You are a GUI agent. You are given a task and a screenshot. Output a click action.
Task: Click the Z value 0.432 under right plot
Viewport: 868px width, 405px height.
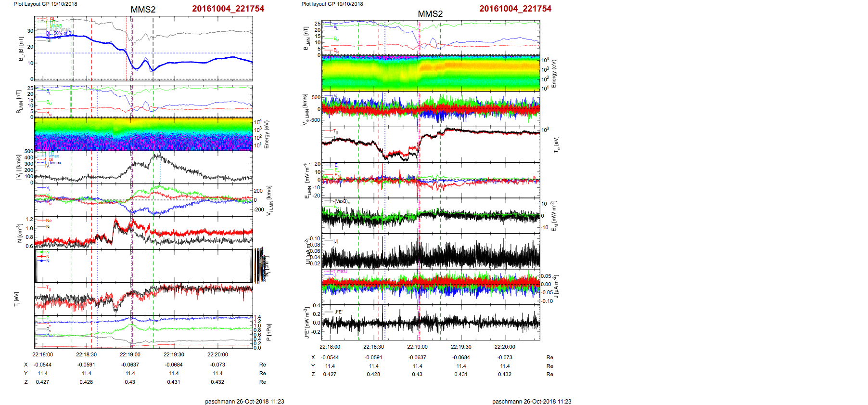505,374
